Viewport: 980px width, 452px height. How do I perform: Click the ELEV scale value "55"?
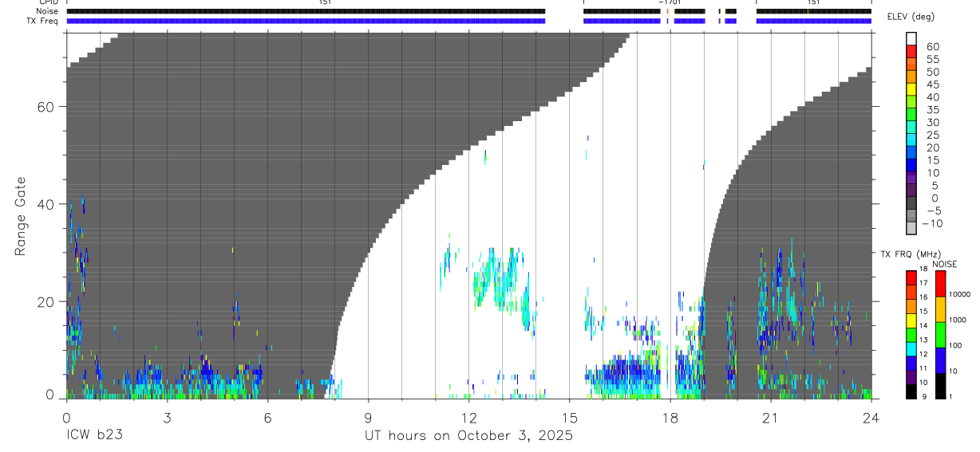pos(932,59)
